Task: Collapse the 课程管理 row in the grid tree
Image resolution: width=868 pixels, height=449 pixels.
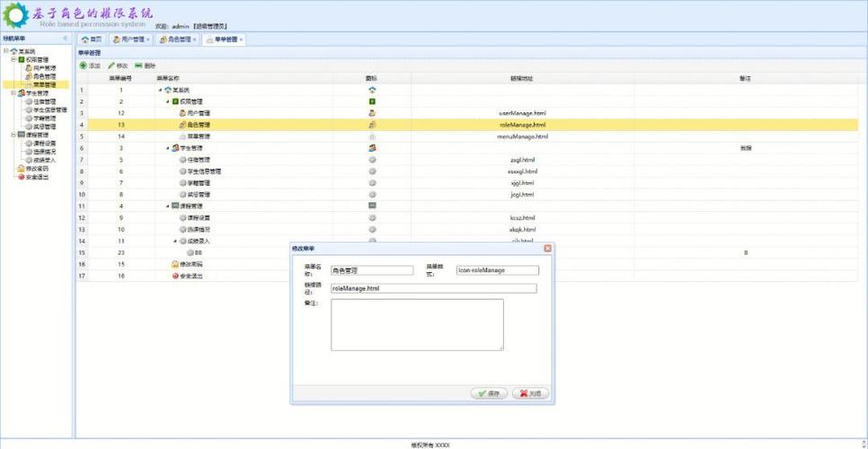Action: [x=167, y=206]
